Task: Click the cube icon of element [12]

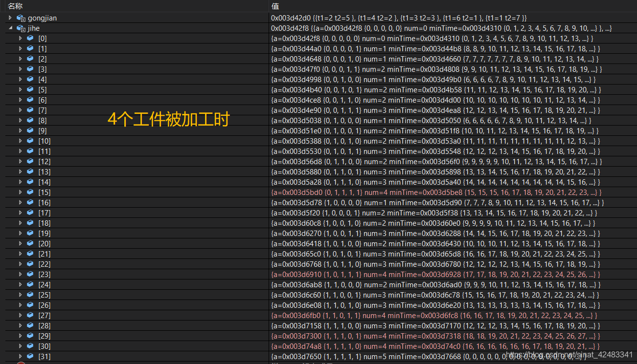Action: point(30,161)
